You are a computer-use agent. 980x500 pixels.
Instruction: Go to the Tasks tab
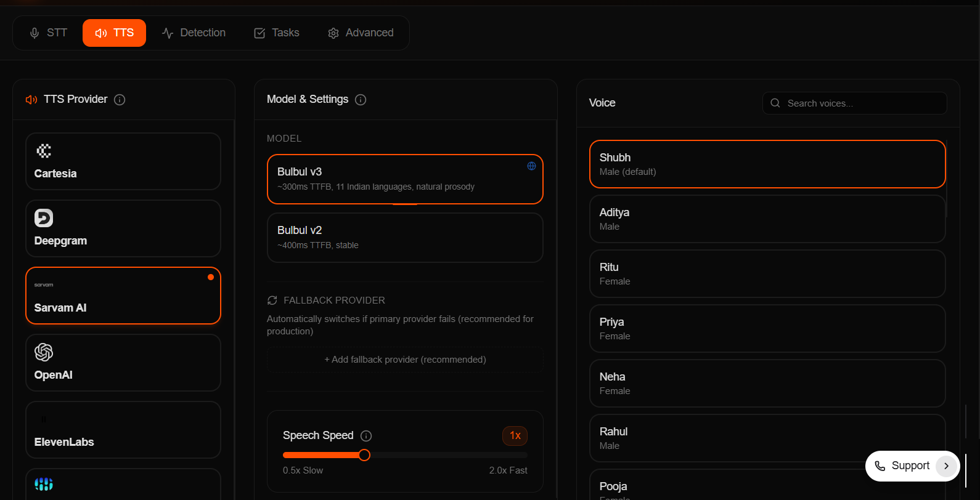coord(277,33)
